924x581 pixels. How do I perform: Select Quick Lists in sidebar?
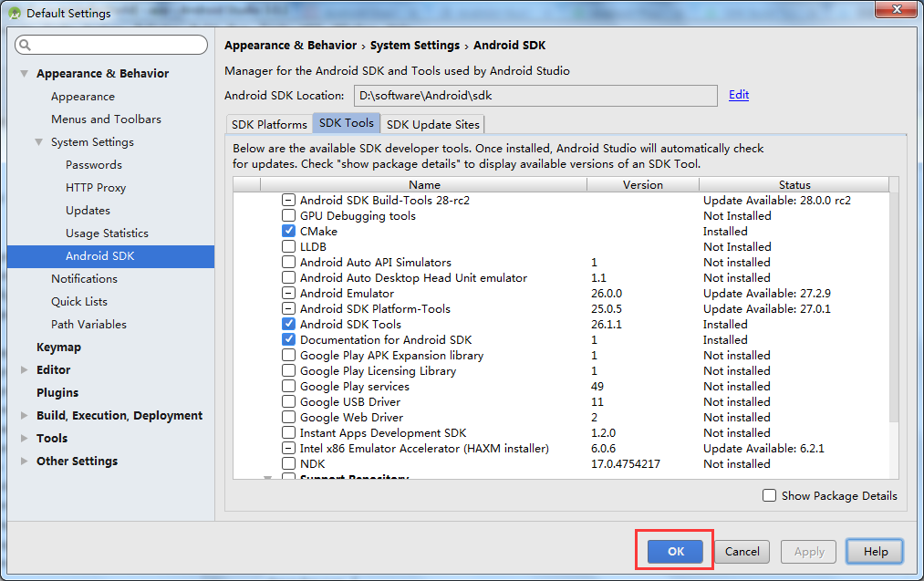click(x=79, y=302)
